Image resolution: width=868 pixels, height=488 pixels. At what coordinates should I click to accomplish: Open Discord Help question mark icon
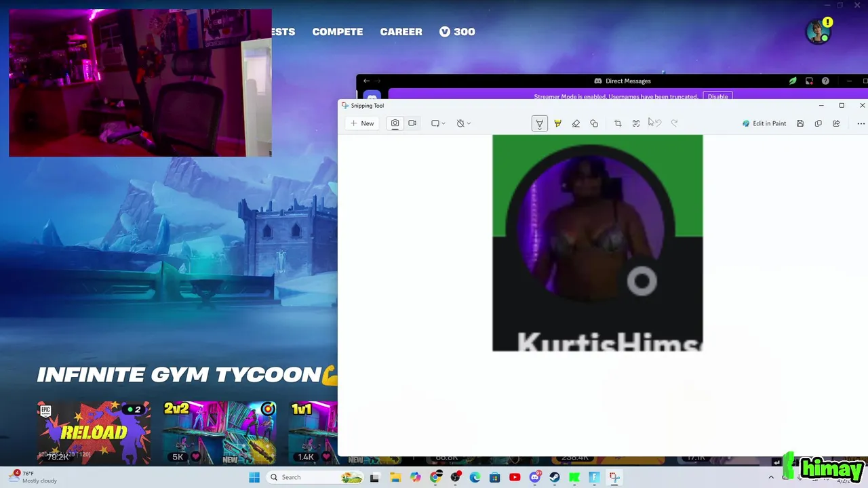[825, 81]
